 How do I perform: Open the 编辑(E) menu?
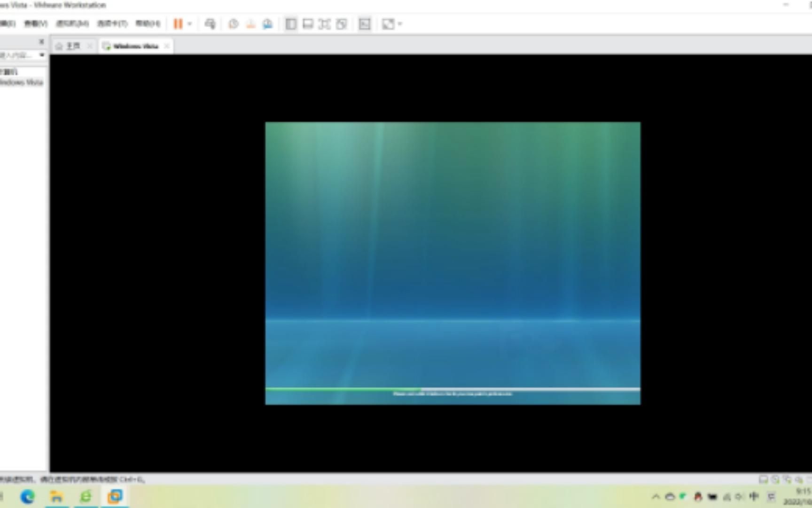coord(8,24)
